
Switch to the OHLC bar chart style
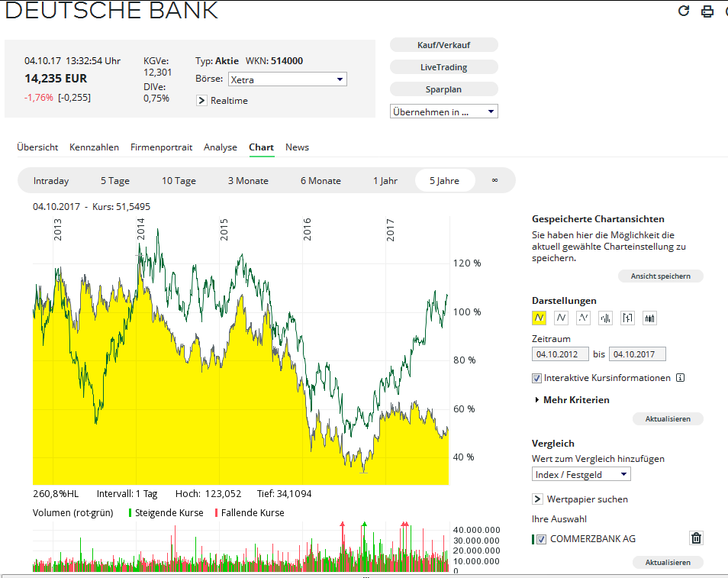pos(627,318)
